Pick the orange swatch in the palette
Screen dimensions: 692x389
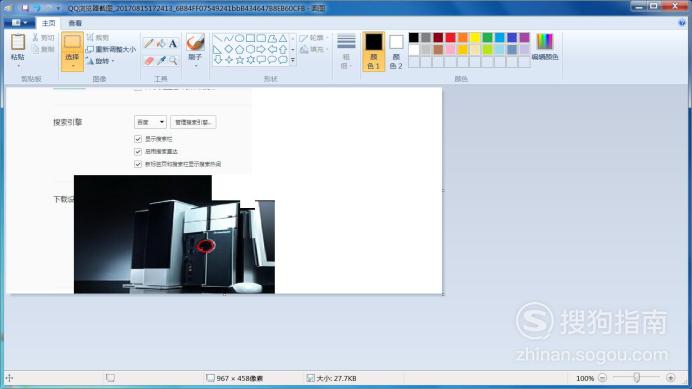click(x=463, y=38)
